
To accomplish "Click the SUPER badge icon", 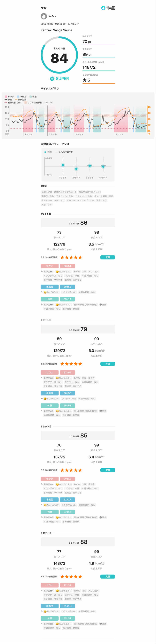I will (52, 79).
